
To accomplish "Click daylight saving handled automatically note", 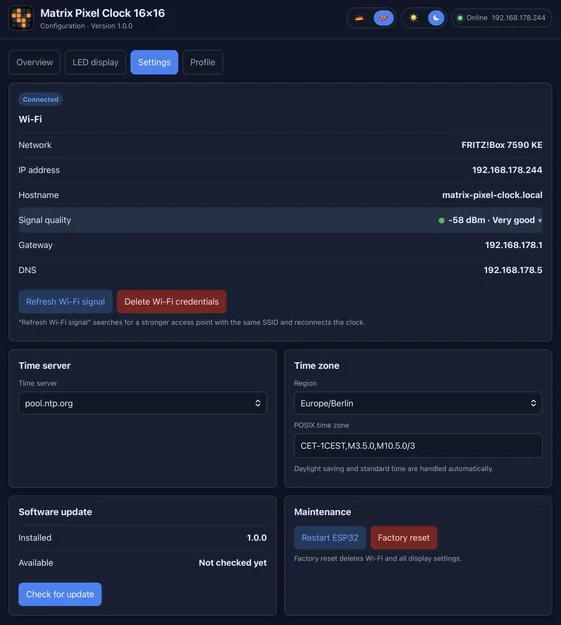I will pyautogui.click(x=394, y=469).
